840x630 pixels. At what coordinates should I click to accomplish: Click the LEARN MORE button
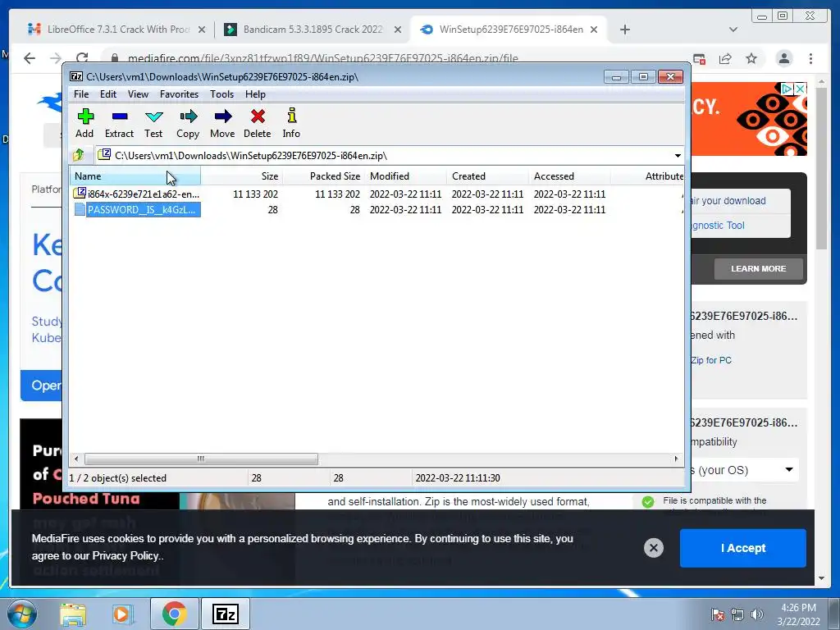pyautogui.click(x=759, y=268)
